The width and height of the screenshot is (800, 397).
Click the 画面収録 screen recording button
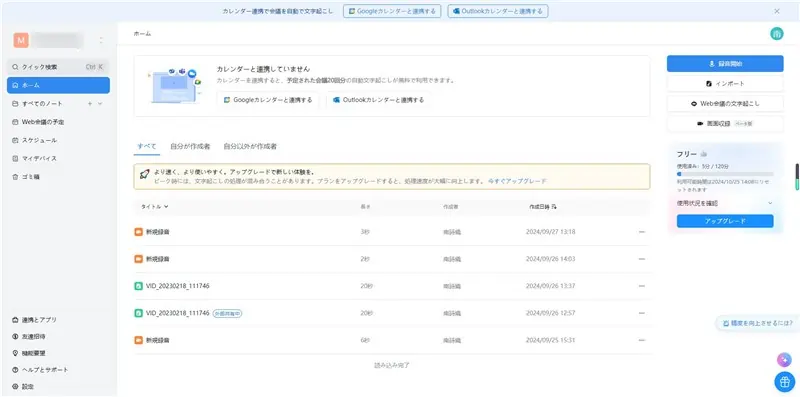725,123
